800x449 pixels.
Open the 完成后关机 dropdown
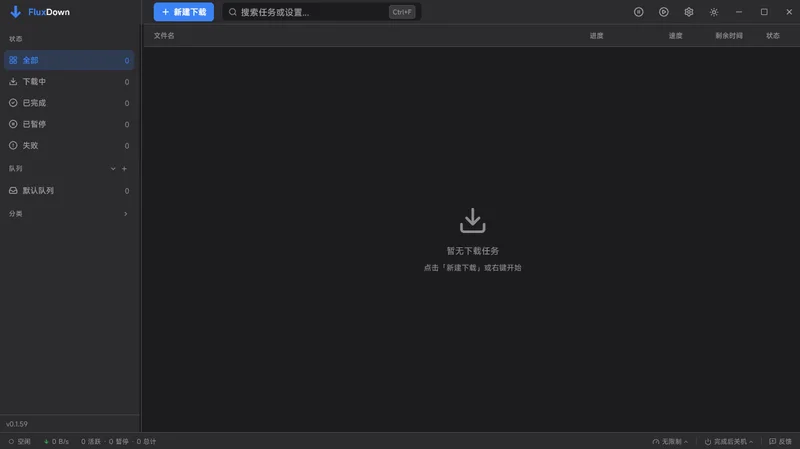[729, 441]
